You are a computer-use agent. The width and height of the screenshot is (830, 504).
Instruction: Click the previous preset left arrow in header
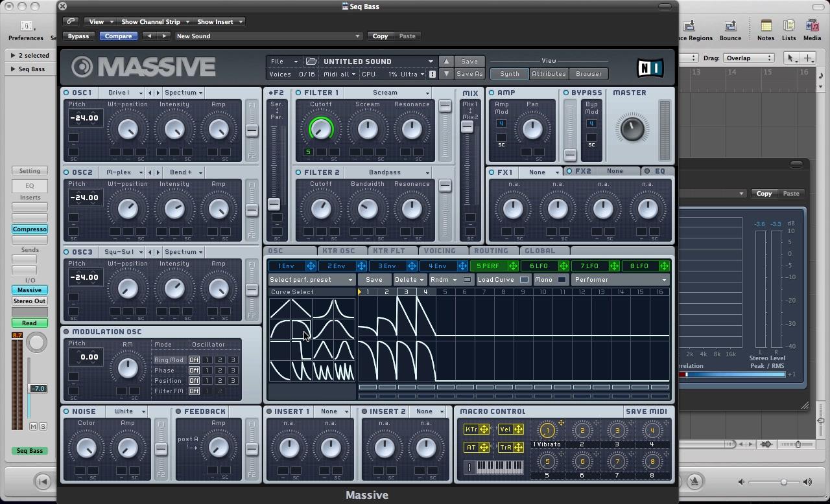click(x=149, y=36)
